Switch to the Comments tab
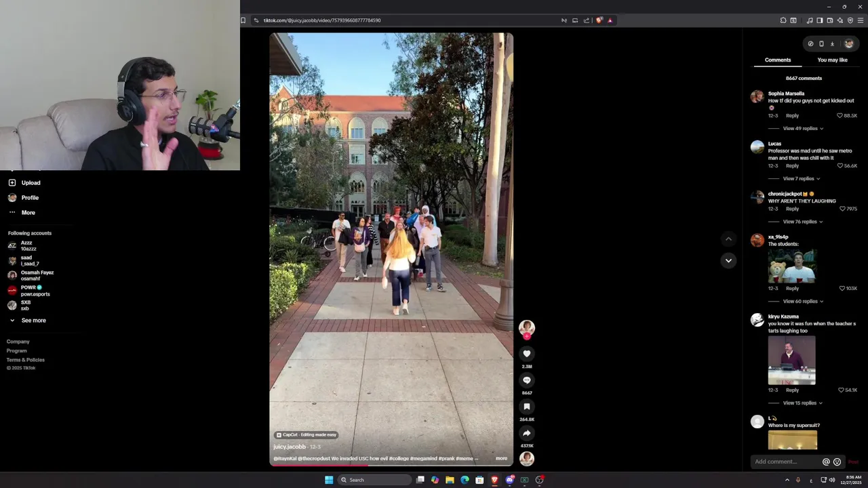This screenshot has width=868, height=488. tap(778, 60)
